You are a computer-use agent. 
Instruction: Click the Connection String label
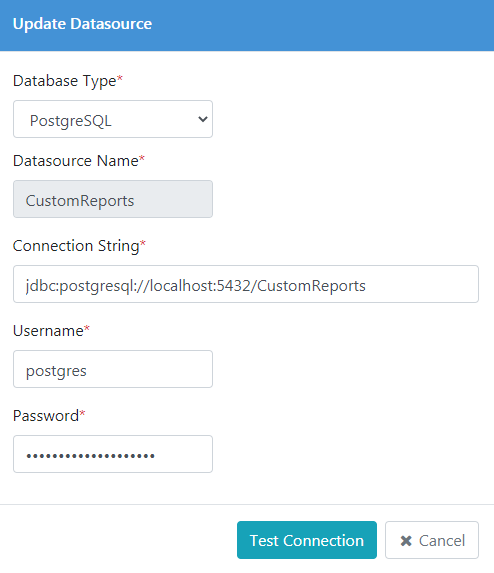pyautogui.click(x=76, y=246)
